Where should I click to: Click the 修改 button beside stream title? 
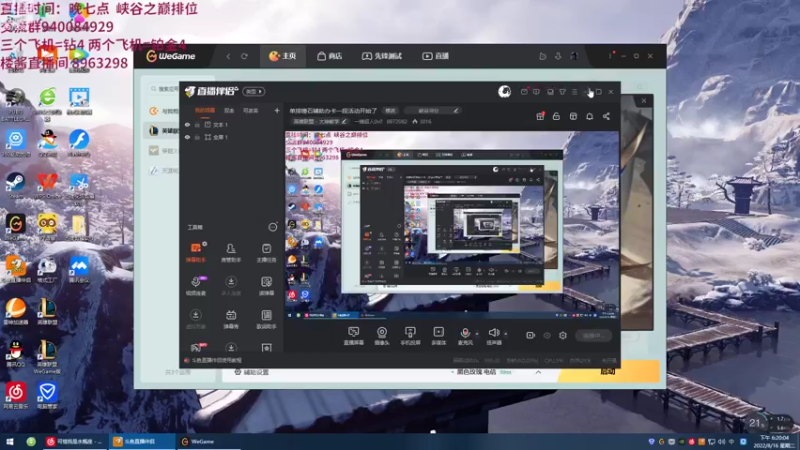(x=390, y=111)
